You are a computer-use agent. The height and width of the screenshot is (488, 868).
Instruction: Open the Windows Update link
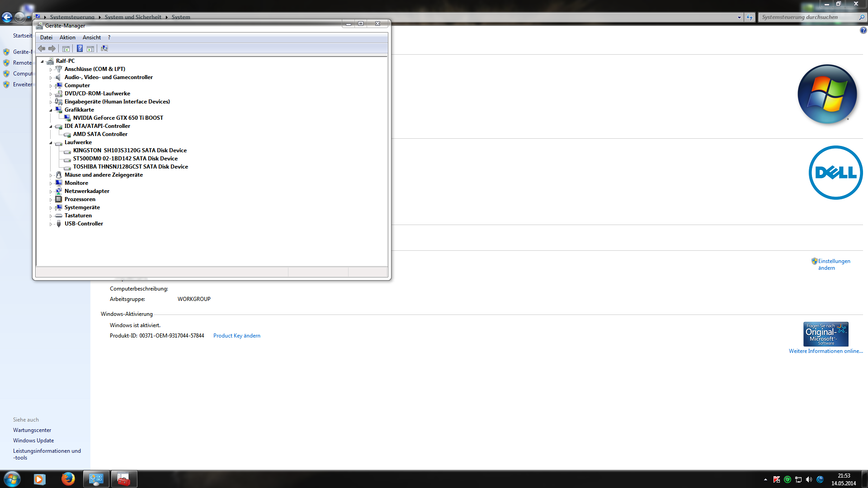pyautogui.click(x=33, y=441)
